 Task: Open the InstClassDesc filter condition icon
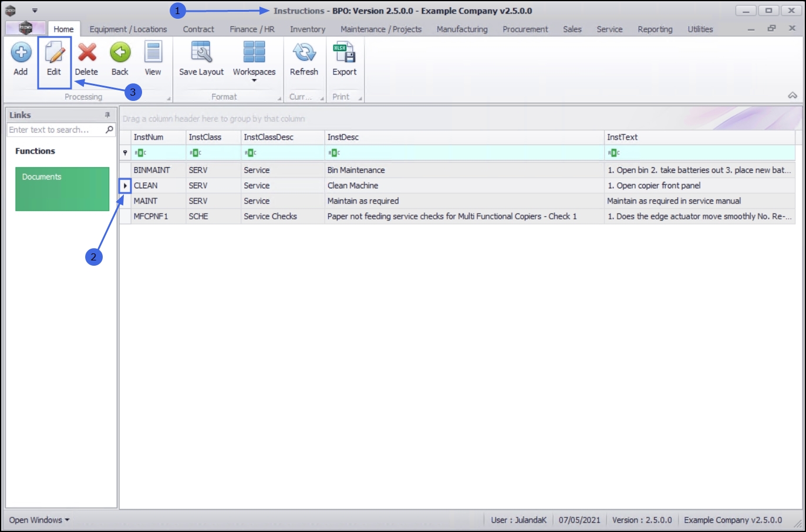pyautogui.click(x=251, y=153)
